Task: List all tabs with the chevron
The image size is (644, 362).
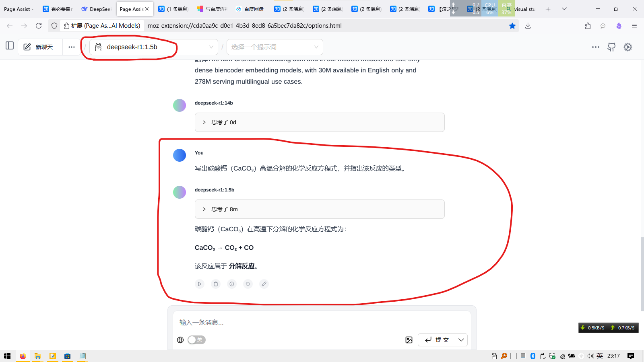Action: pyautogui.click(x=564, y=9)
